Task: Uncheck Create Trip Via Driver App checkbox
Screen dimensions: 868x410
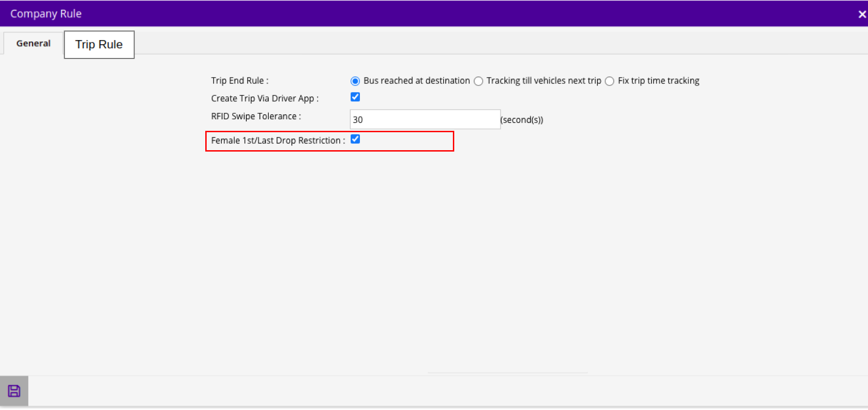Action: point(355,97)
